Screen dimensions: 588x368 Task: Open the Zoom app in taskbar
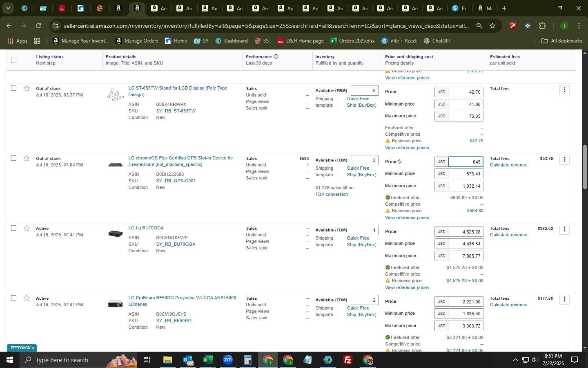click(x=227, y=360)
